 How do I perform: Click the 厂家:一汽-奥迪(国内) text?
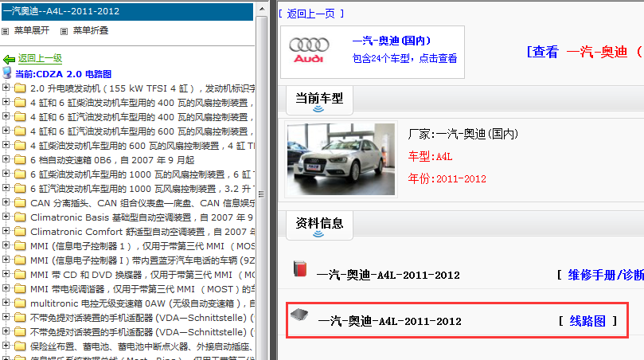[x=463, y=134]
